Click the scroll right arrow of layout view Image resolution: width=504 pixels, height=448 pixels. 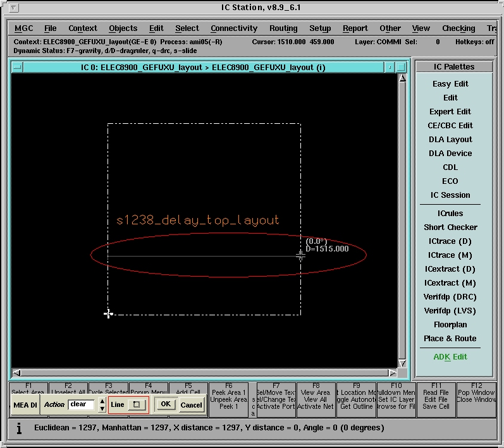point(391,373)
